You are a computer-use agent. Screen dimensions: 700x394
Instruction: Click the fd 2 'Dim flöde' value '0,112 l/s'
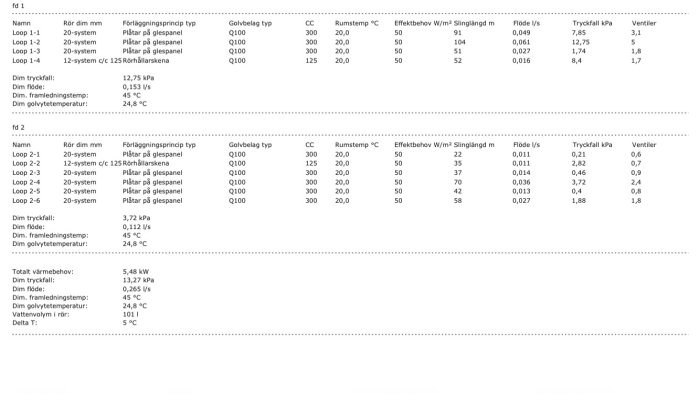[x=137, y=227]
